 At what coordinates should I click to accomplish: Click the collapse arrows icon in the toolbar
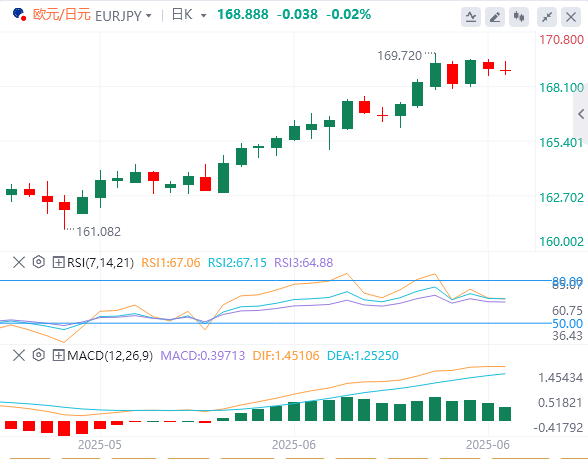[547, 17]
